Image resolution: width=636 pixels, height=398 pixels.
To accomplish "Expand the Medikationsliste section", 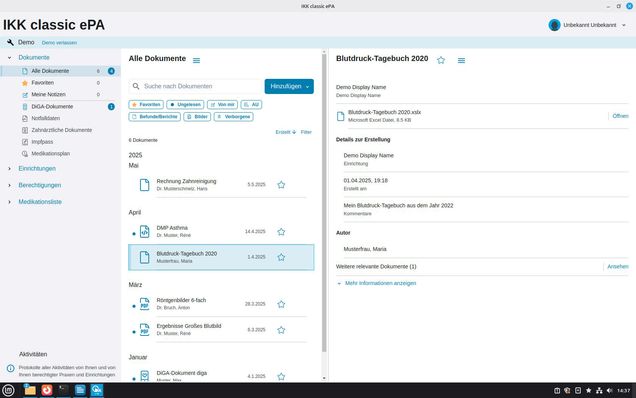I will tap(9, 202).
